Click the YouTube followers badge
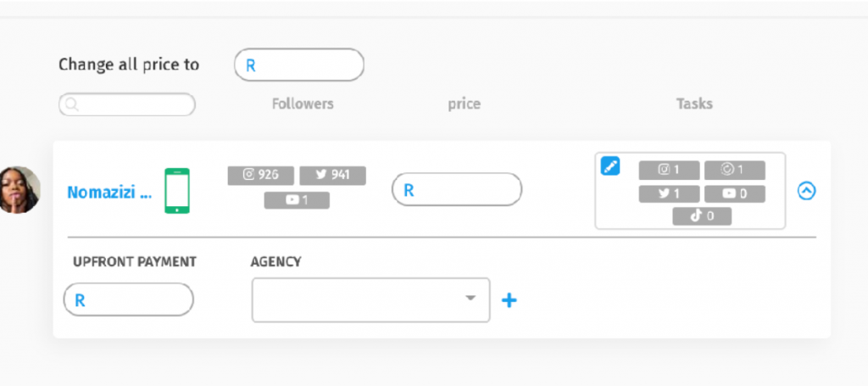The image size is (868, 386). (x=297, y=200)
